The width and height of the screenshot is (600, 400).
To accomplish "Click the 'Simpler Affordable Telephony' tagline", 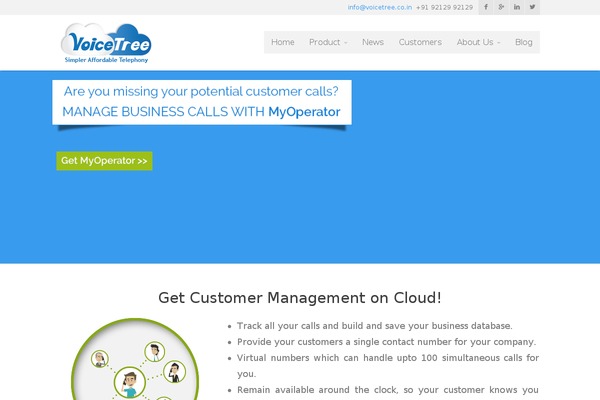I will (x=106, y=60).
